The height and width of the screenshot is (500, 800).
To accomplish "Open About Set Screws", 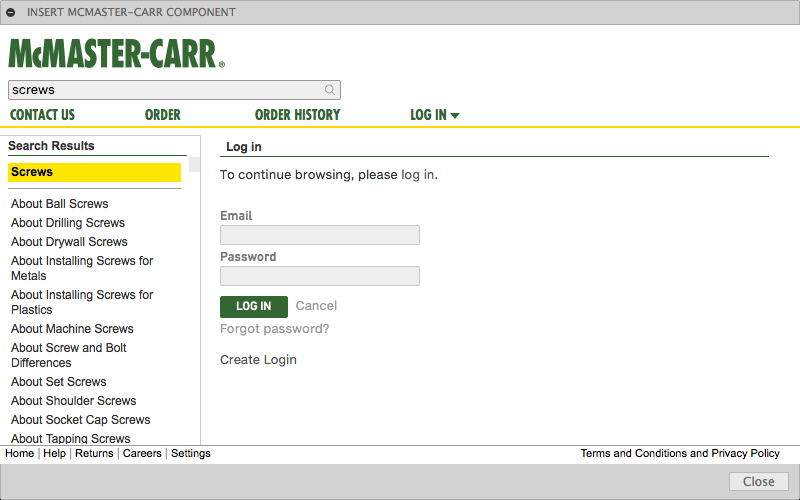I will 59,382.
